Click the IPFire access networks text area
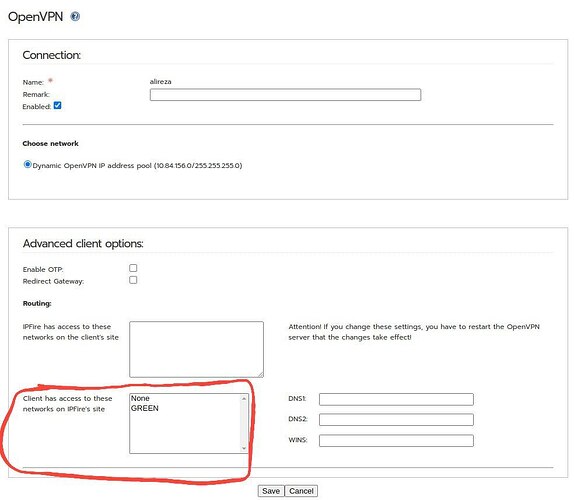Screen dimensions: 574x500 pos(196,349)
